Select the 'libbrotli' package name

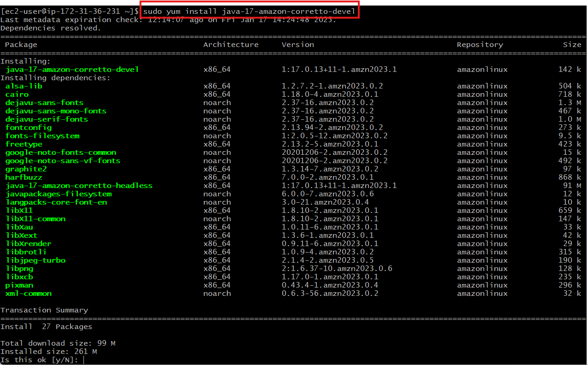click(x=26, y=252)
